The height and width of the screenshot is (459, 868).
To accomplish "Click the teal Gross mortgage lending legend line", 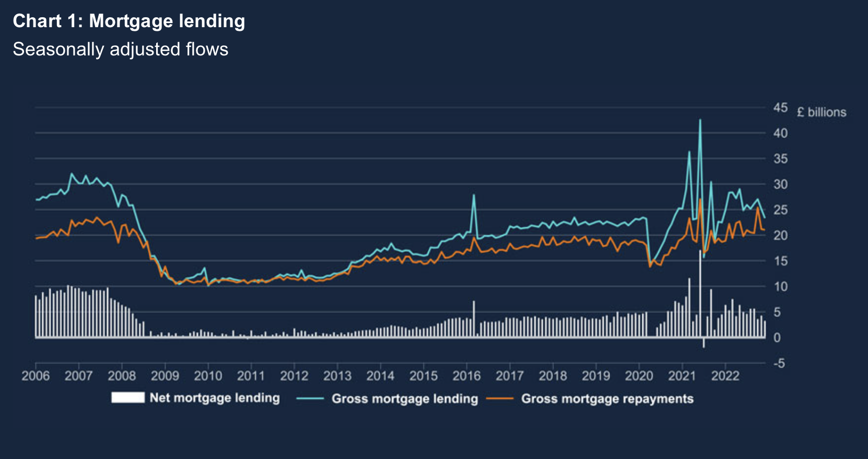I will coord(310,399).
